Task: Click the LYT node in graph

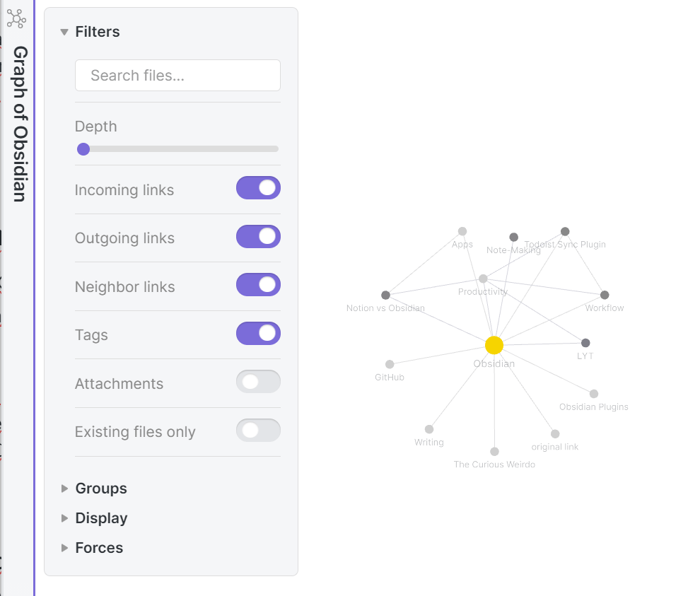Action: click(x=585, y=343)
